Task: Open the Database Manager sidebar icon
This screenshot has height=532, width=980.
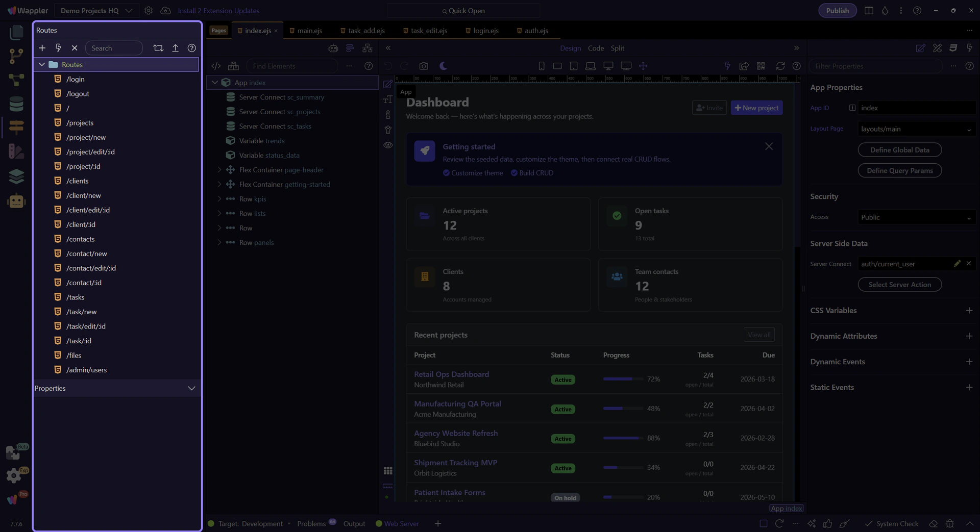Action: pyautogui.click(x=16, y=104)
